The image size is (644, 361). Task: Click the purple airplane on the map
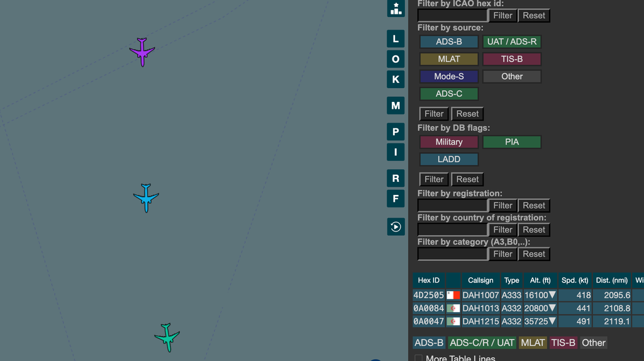tap(142, 52)
